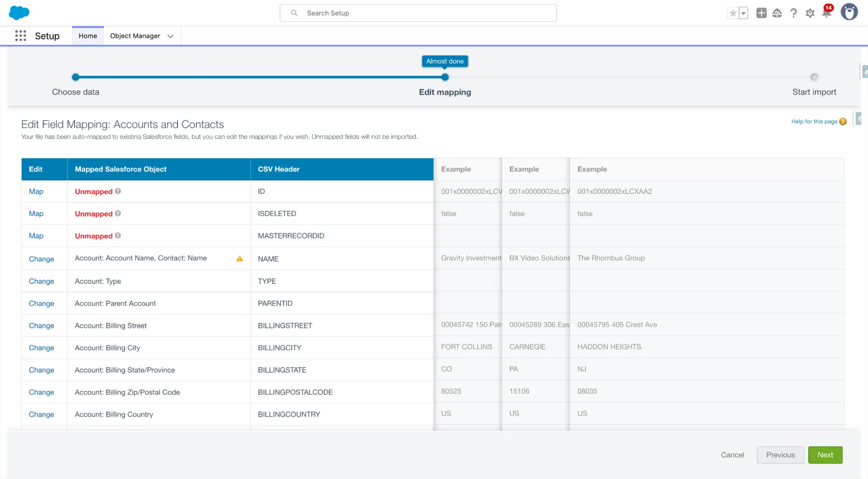Select the Home tab
Image resolution: width=868 pixels, height=479 pixels.
[x=88, y=36]
